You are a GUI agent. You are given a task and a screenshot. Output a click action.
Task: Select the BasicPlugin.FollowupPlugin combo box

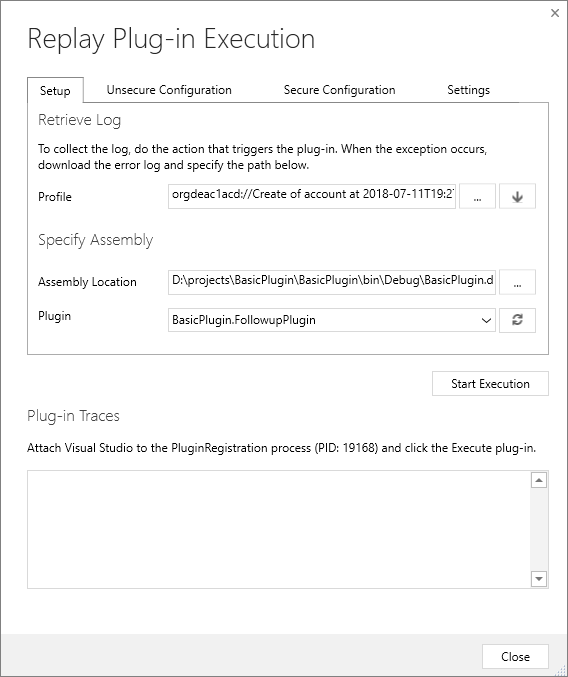[x=331, y=320]
